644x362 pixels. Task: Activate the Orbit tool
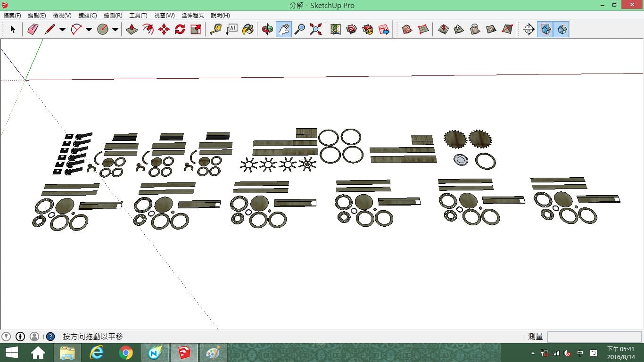[x=268, y=29]
